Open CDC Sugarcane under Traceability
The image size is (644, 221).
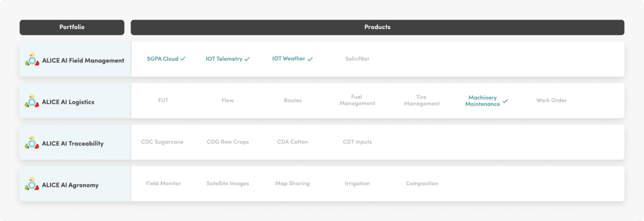point(163,142)
